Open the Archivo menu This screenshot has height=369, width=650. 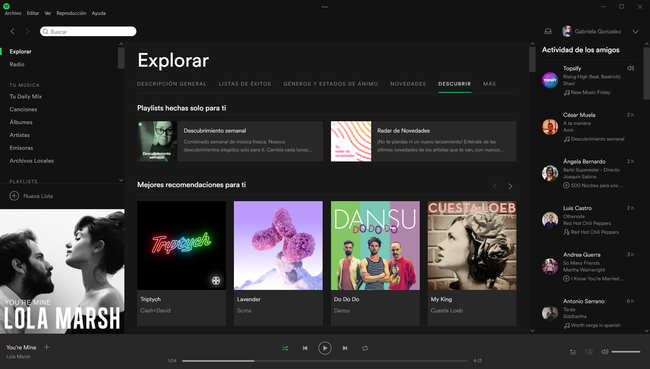(x=13, y=13)
